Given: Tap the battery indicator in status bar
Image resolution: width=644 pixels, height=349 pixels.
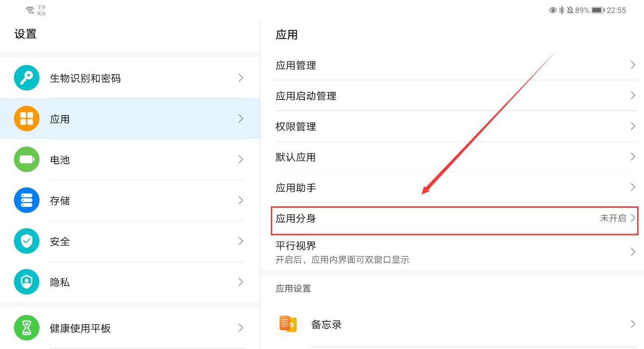Looking at the screenshot, I should click(597, 10).
